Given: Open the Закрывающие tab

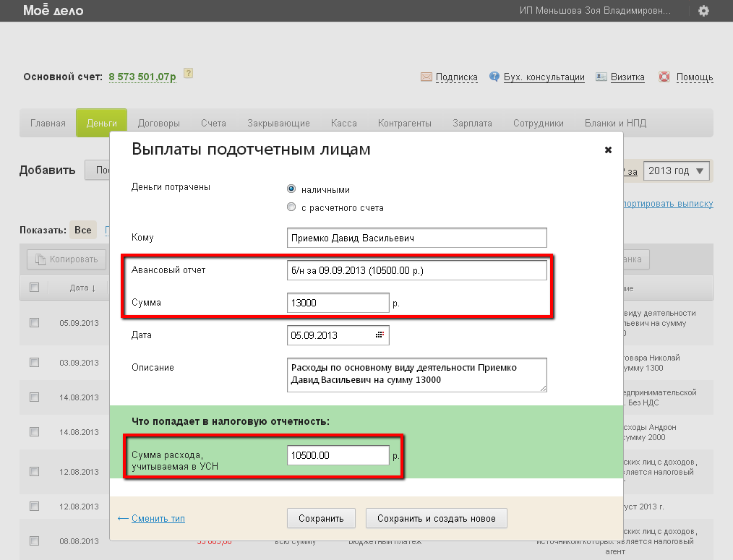Looking at the screenshot, I should point(278,123).
